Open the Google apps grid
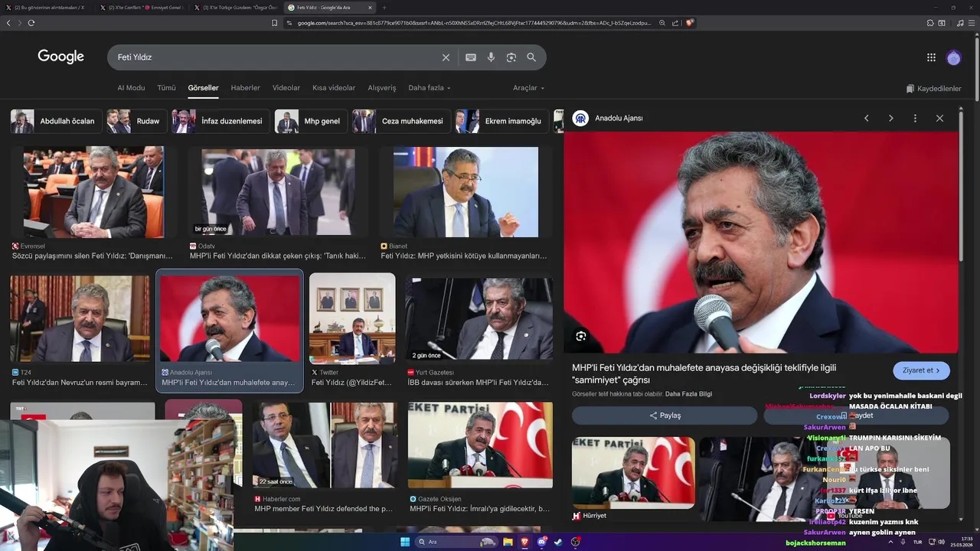Screen dimensions: 980x551 click(x=931, y=57)
